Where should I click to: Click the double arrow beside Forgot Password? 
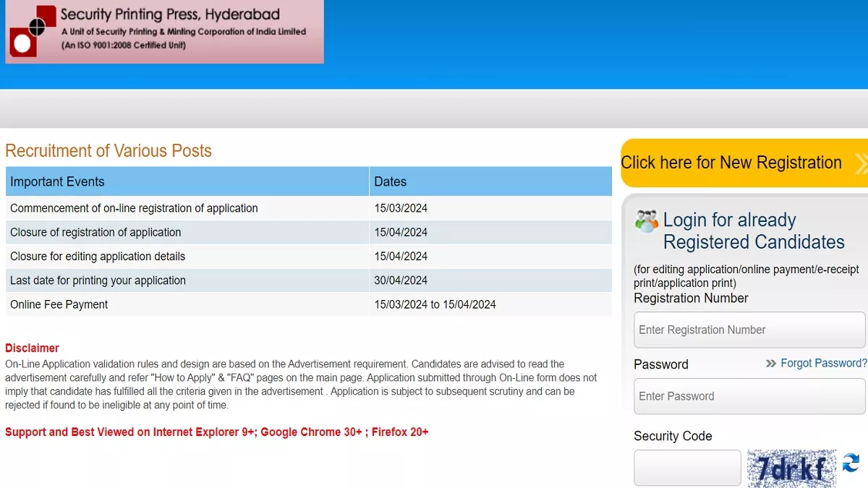coord(771,364)
